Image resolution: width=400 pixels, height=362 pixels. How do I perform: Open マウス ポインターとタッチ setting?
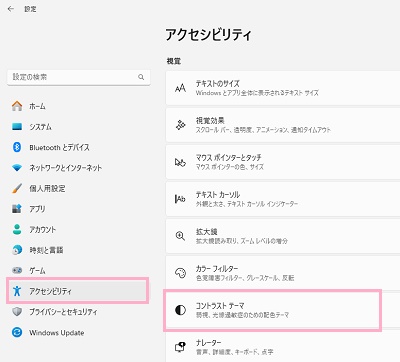283,162
